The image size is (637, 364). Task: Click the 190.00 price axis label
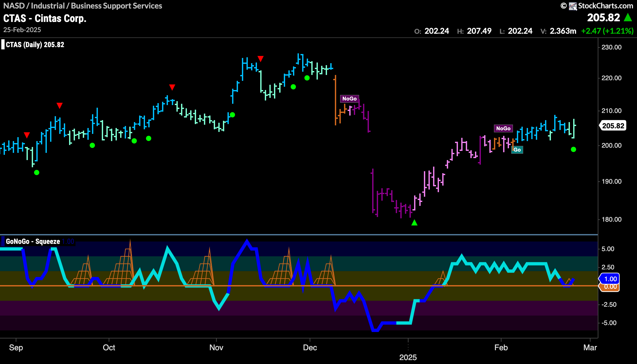(x=611, y=181)
